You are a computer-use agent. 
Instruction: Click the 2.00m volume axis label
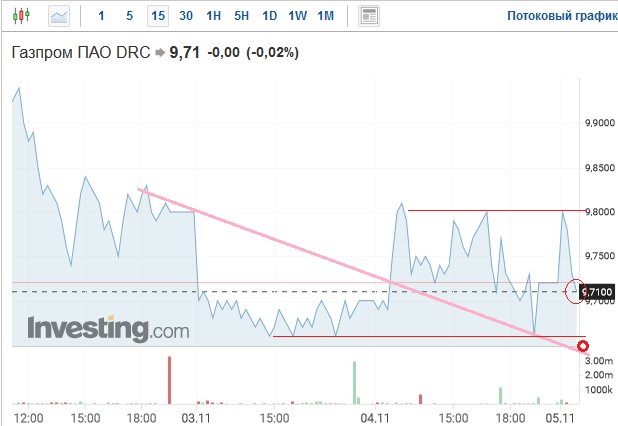[x=599, y=375]
